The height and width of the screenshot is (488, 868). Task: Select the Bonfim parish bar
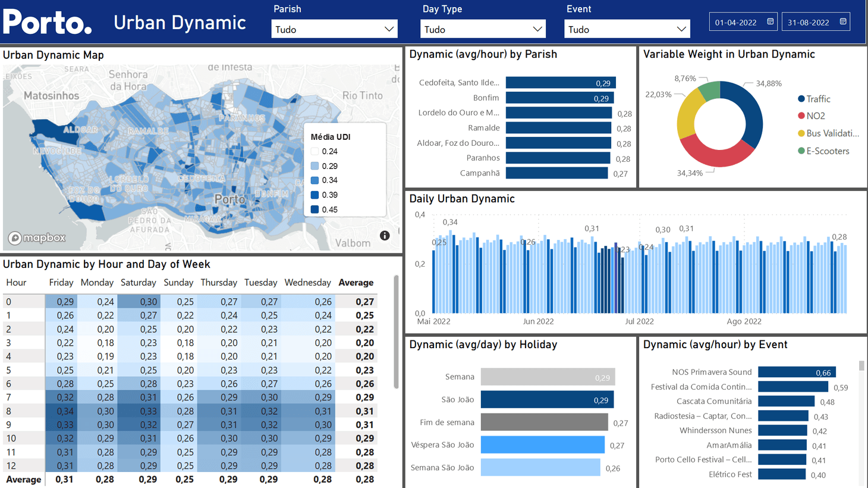[559, 98]
